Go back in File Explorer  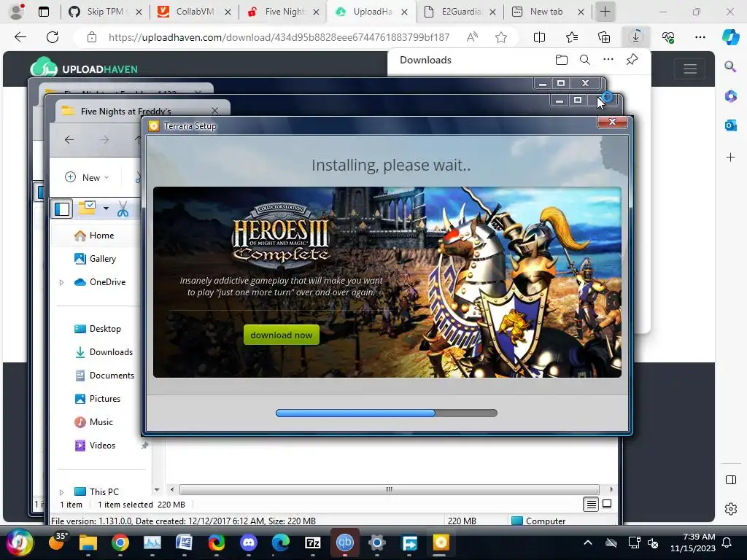(69, 139)
